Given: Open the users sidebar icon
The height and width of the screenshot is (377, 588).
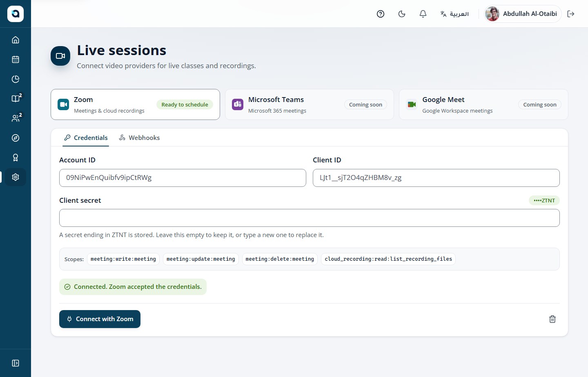Looking at the screenshot, I should 16,118.
